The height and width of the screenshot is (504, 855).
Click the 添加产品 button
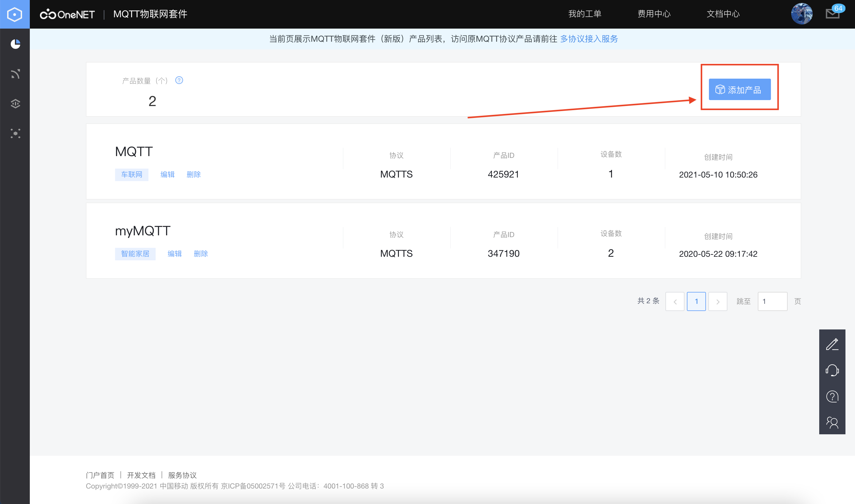(x=740, y=90)
